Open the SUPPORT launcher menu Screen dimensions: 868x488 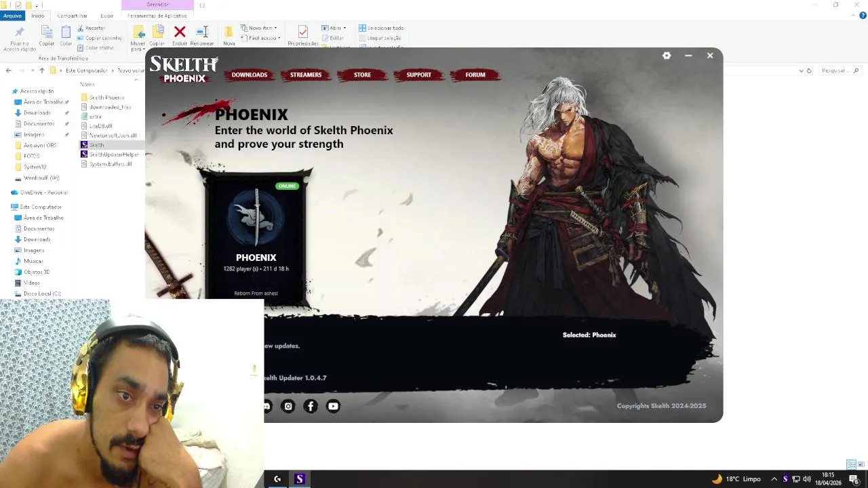418,75
